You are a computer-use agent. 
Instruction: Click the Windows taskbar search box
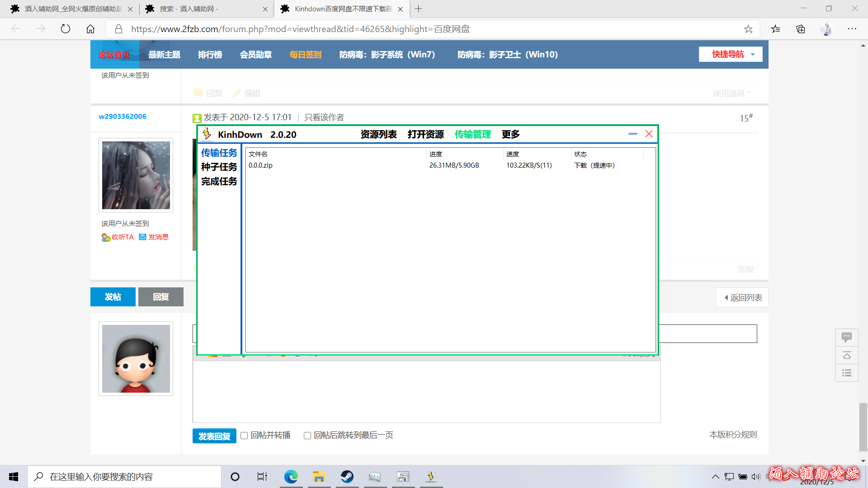pyautogui.click(x=124, y=476)
